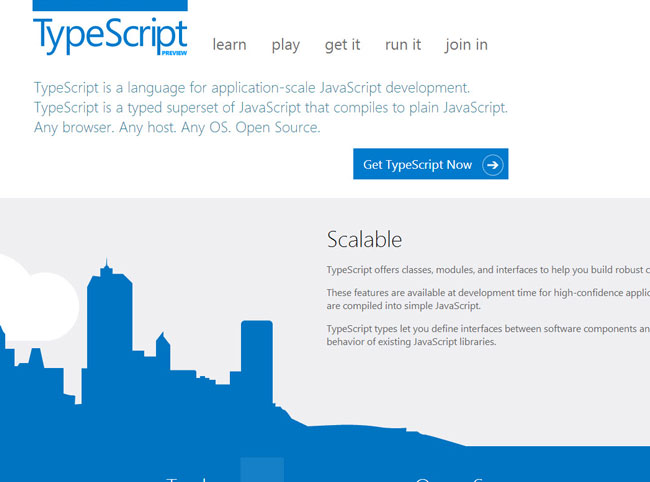Image resolution: width=650 pixels, height=482 pixels.
Task: Open the learn menu item
Action: (229, 44)
